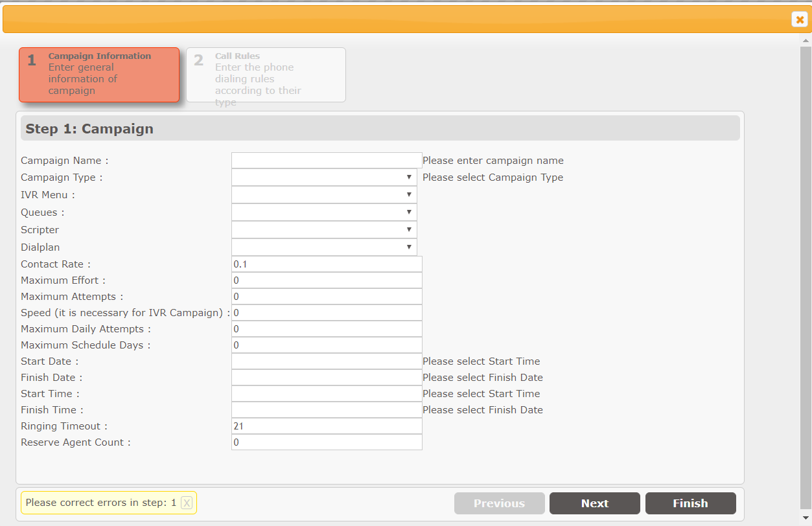Click the 'Please correct errors in step: 1' text
Image resolution: width=812 pixels, height=526 pixels.
(x=101, y=503)
